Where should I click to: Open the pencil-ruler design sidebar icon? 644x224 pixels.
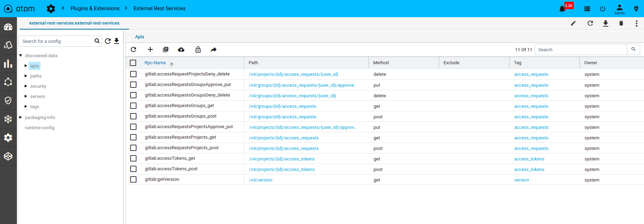8,45
